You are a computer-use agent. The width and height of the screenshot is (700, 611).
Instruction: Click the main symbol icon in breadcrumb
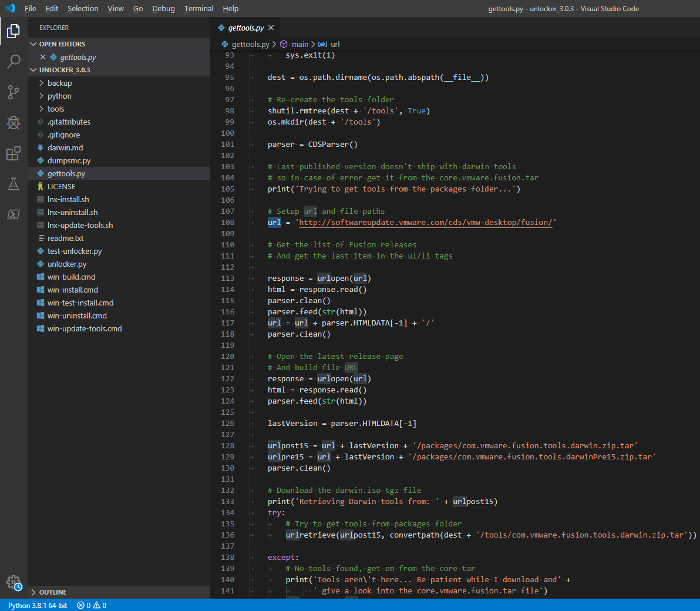(x=284, y=44)
